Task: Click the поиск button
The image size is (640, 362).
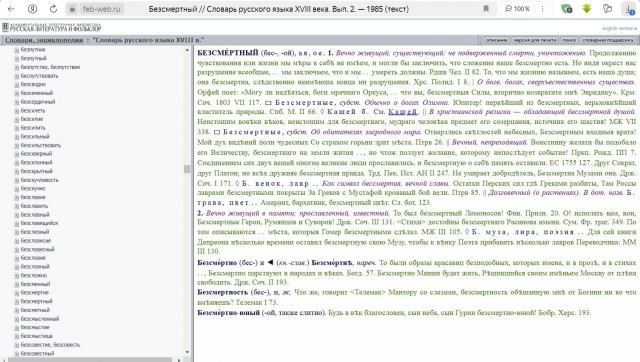Action: click(569, 40)
